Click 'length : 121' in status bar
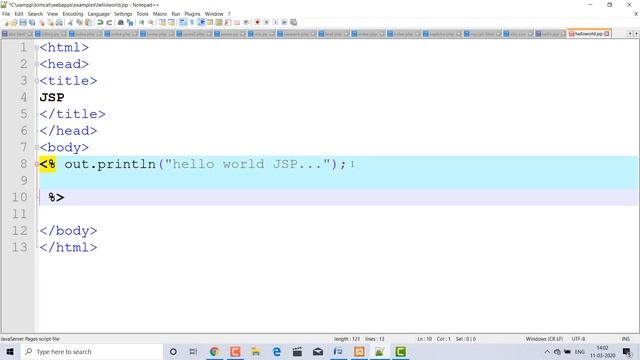The height and width of the screenshot is (360, 640). click(347, 339)
